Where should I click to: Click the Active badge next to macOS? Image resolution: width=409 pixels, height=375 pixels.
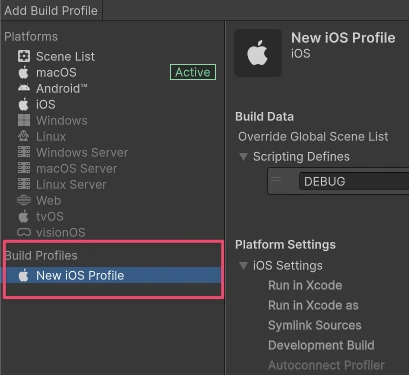pyautogui.click(x=193, y=72)
